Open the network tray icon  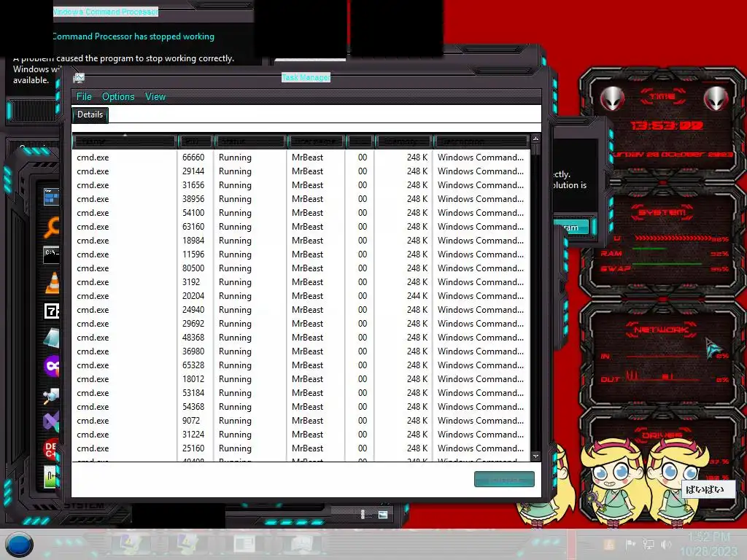(649, 544)
